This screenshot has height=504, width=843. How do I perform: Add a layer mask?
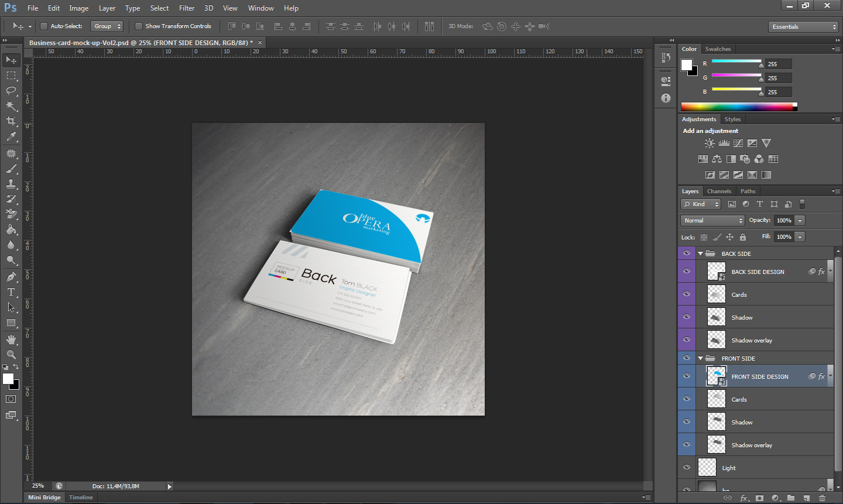759,498
